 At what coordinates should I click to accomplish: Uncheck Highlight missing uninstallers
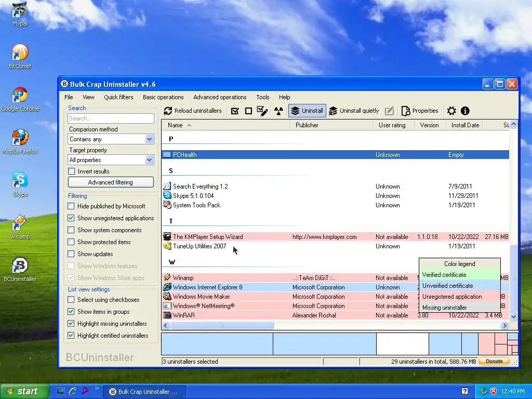(x=71, y=323)
